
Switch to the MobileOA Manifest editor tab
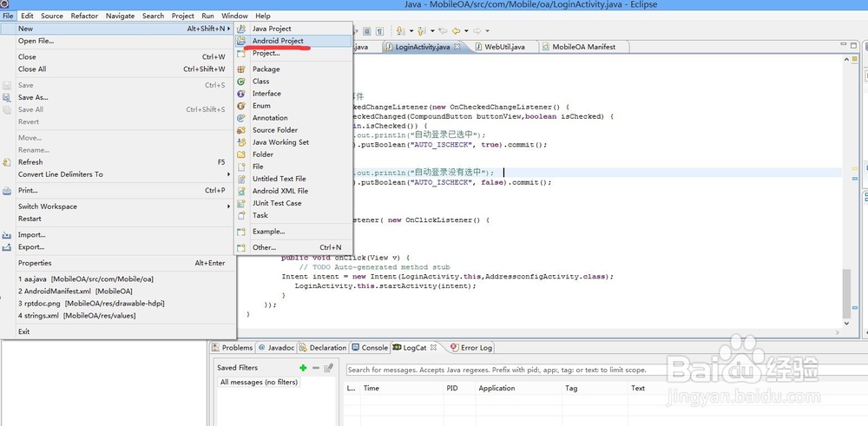[583, 47]
